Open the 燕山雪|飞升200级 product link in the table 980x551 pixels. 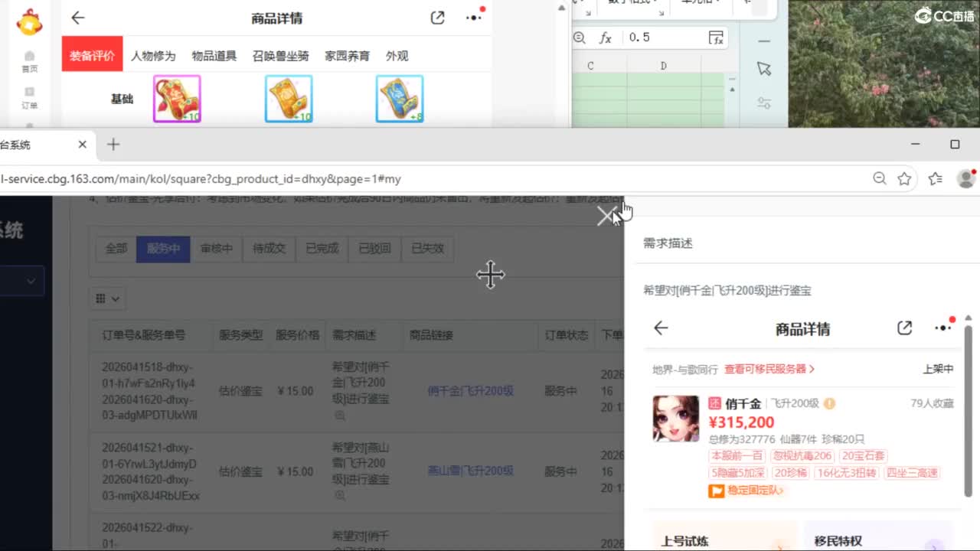pos(471,471)
